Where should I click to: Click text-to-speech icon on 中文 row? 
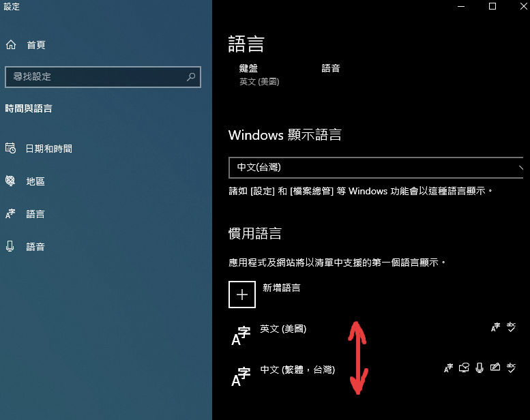pyautogui.click(x=464, y=368)
